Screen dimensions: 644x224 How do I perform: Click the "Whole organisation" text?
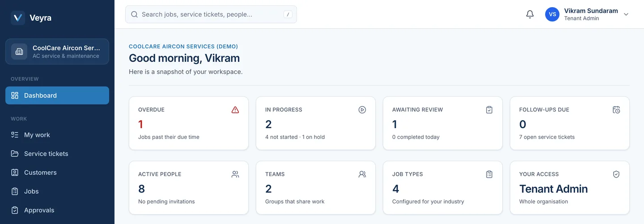click(x=543, y=202)
